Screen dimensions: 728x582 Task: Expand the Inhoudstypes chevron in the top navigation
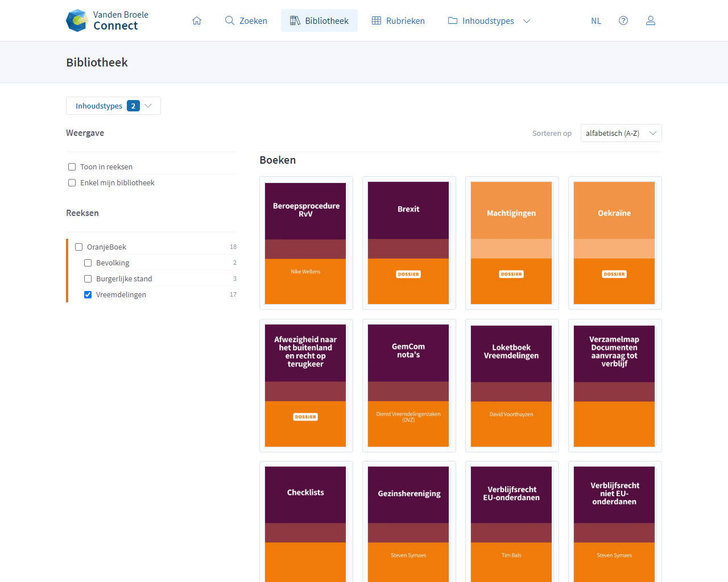tap(527, 21)
